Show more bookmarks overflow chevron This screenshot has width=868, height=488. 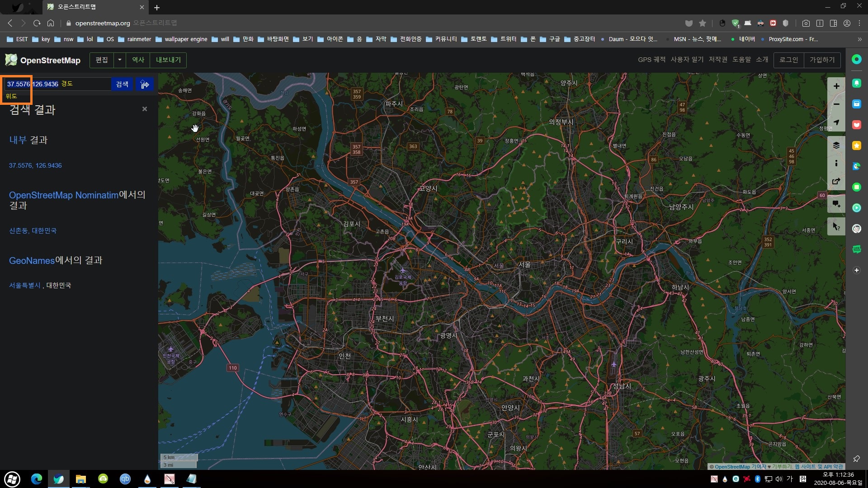(859, 39)
